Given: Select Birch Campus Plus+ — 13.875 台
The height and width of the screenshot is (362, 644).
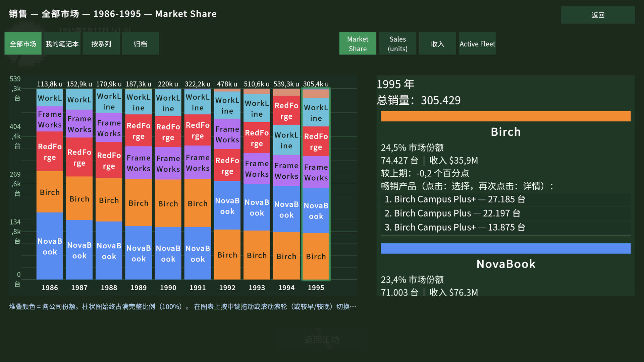Looking at the screenshot, I should click(x=505, y=227).
